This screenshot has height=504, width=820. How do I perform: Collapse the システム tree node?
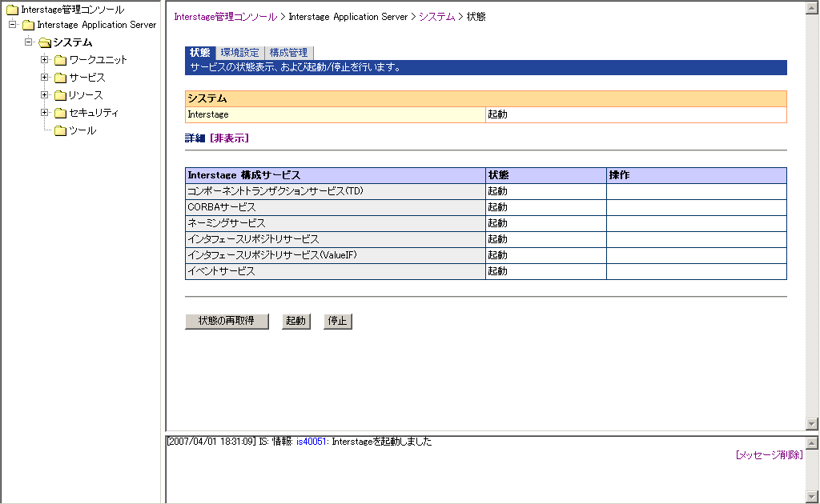click(29, 42)
